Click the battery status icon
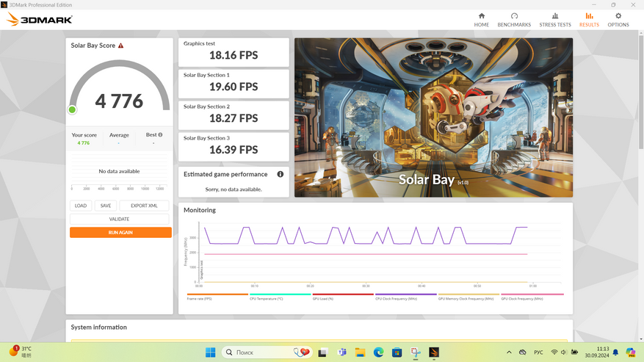 (574, 352)
